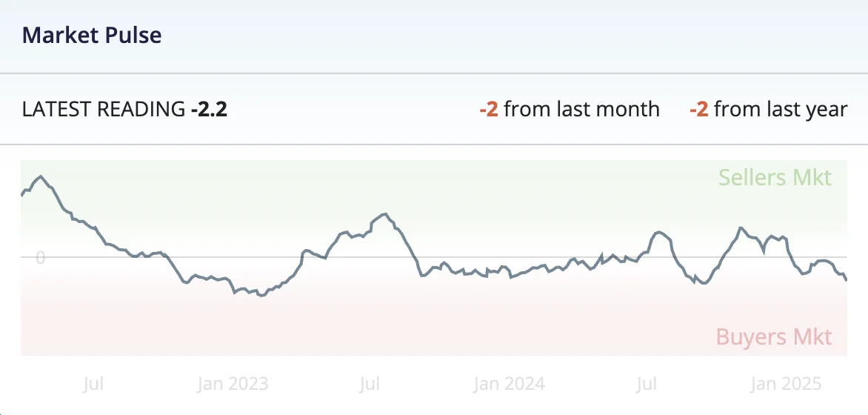Select the Jan 2023 axis label
Screen dimensions: 868x415
[x=233, y=384]
